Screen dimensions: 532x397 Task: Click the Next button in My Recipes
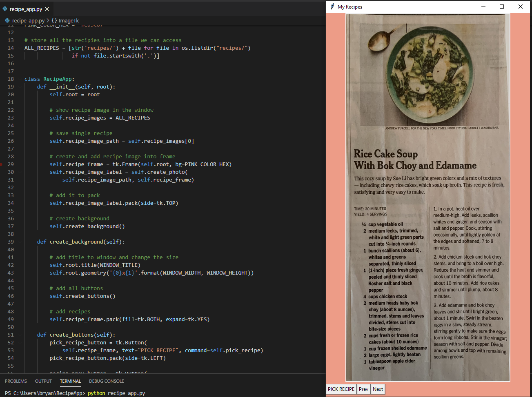point(378,389)
